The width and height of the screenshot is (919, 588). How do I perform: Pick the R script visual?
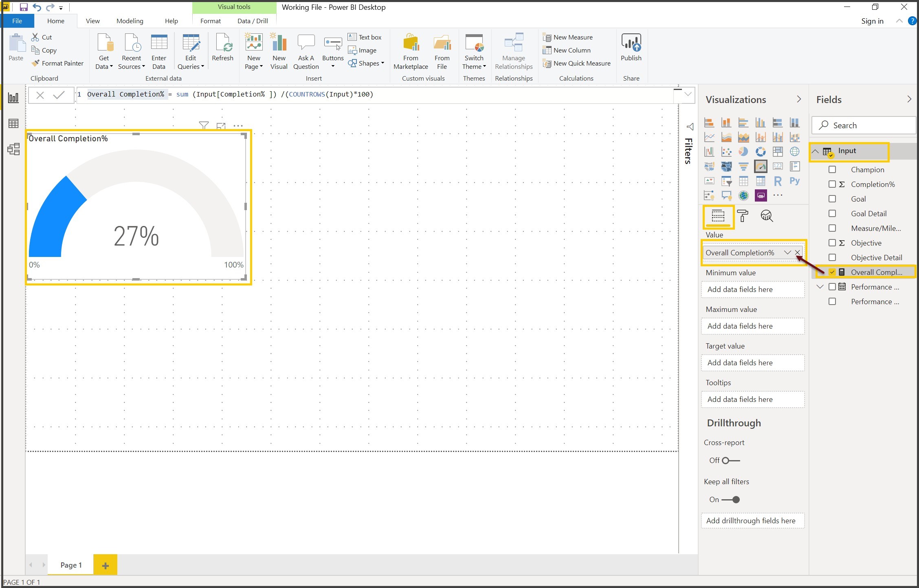777,181
